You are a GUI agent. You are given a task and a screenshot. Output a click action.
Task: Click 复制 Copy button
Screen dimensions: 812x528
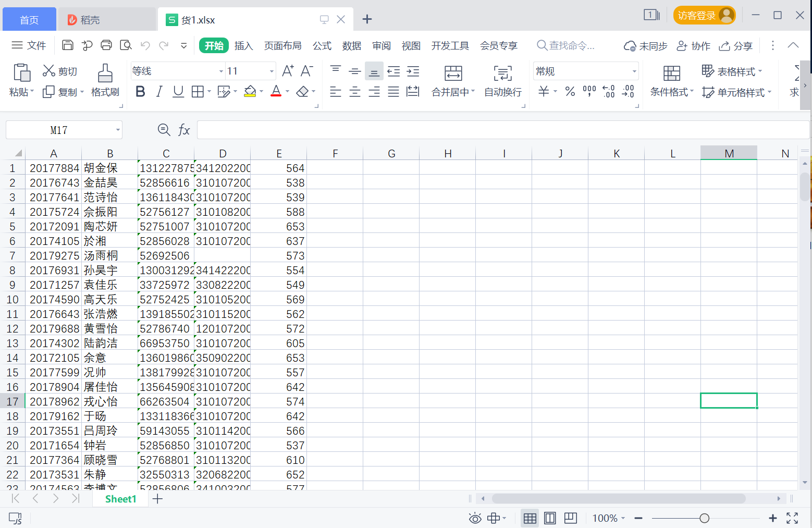pos(63,92)
